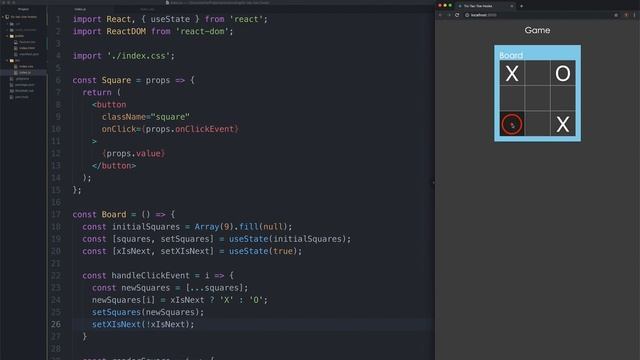Click the middle-left empty board square

512,98
